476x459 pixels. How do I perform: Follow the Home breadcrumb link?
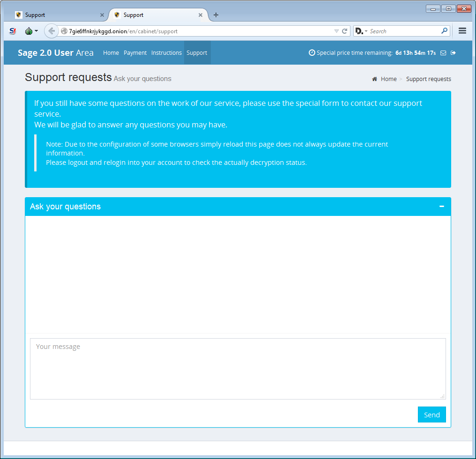pyautogui.click(x=388, y=79)
